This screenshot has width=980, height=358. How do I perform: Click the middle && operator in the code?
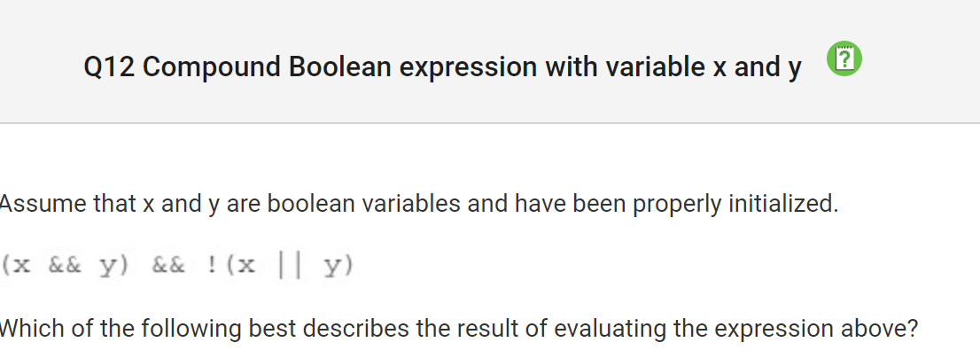(x=168, y=266)
